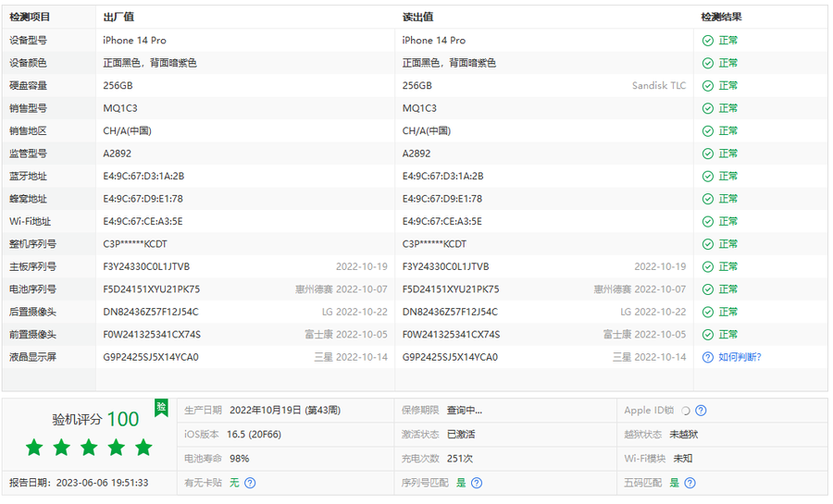
Task: Open the help icon next to Apple ID锁
Action: point(701,410)
